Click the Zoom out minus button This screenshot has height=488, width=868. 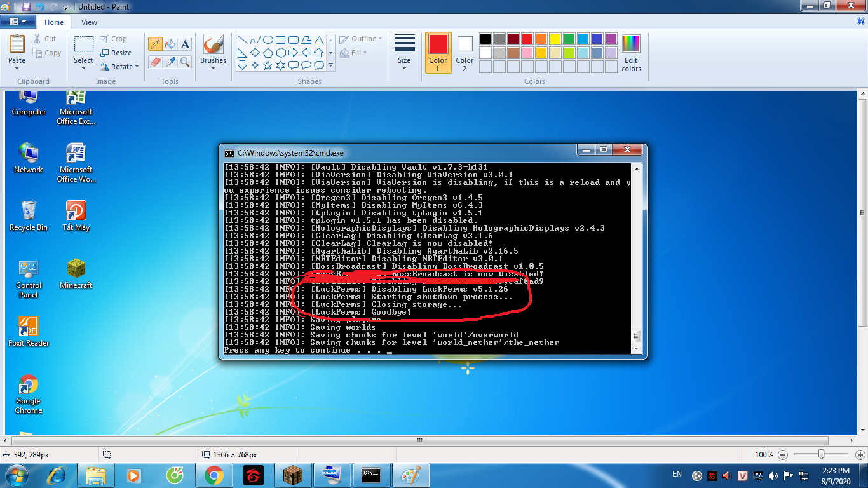pos(782,455)
